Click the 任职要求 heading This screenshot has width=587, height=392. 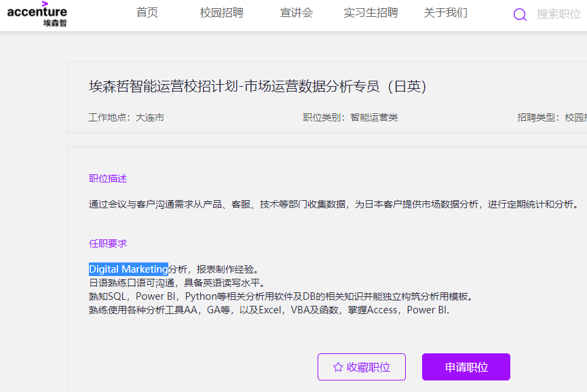[x=108, y=243]
